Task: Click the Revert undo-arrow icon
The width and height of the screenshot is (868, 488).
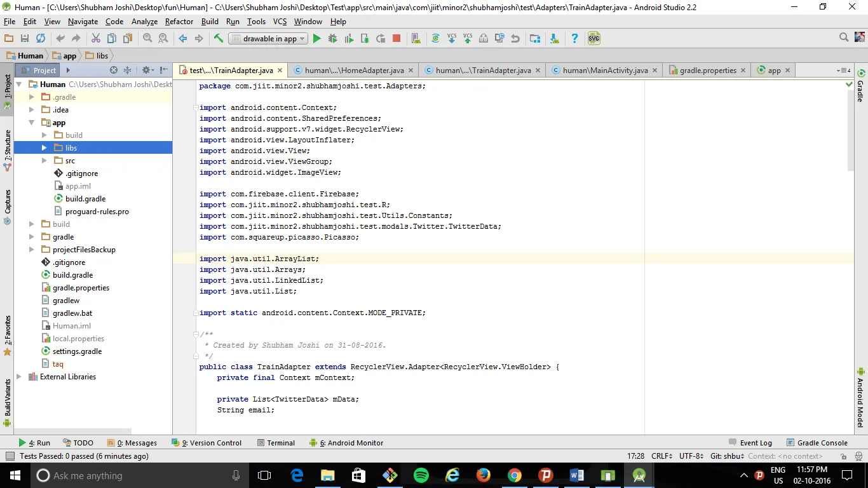Action: click(515, 39)
